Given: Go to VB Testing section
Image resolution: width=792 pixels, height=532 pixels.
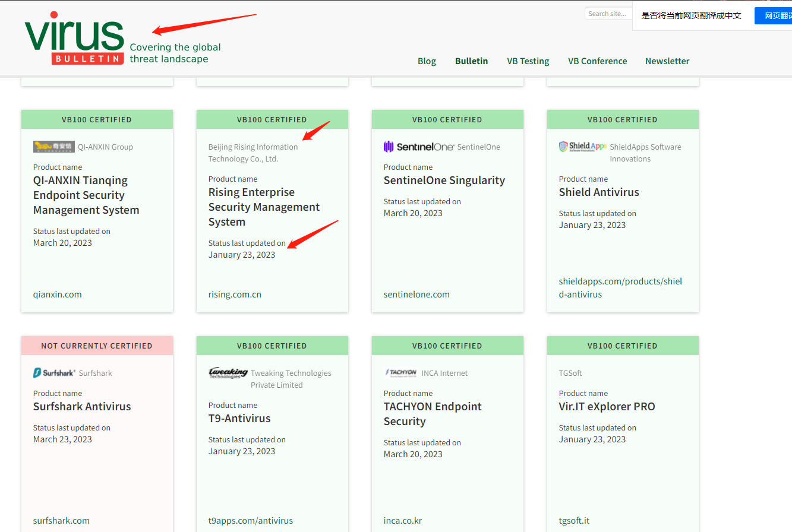Looking at the screenshot, I should [x=528, y=61].
